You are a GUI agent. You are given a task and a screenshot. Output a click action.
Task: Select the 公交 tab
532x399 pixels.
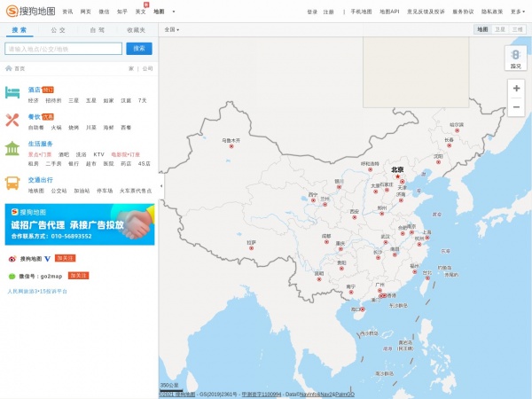click(x=58, y=30)
